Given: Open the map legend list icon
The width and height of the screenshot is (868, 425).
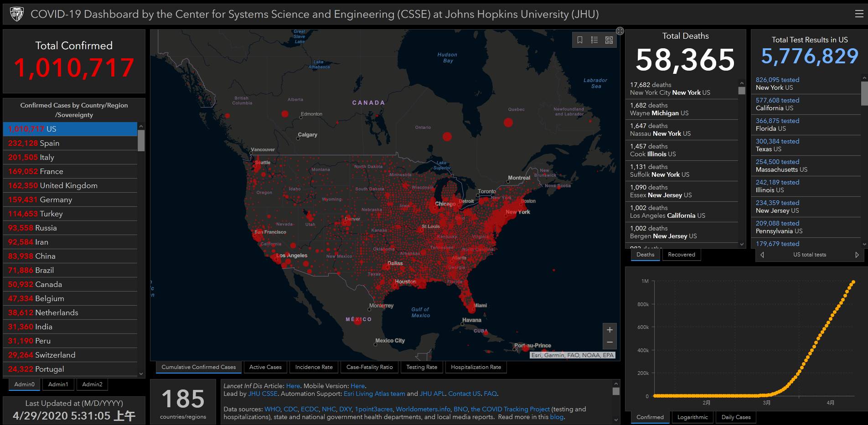Looking at the screenshot, I should pos(594,40).
